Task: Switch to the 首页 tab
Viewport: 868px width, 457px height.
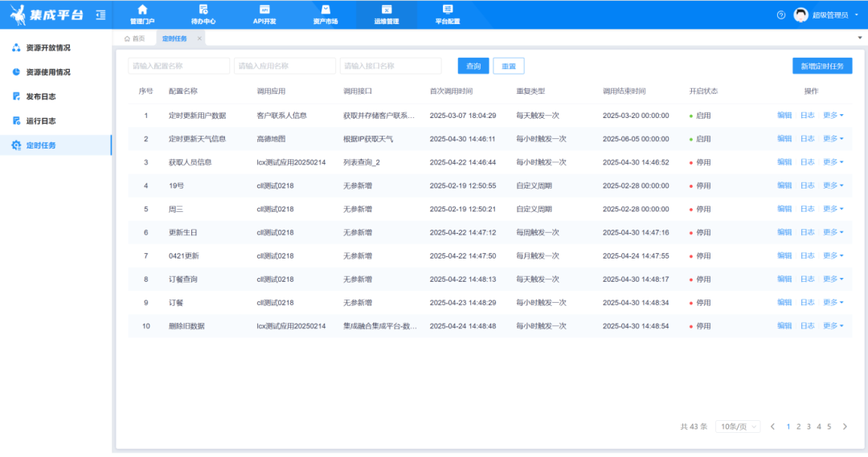Action: point(134,39)
